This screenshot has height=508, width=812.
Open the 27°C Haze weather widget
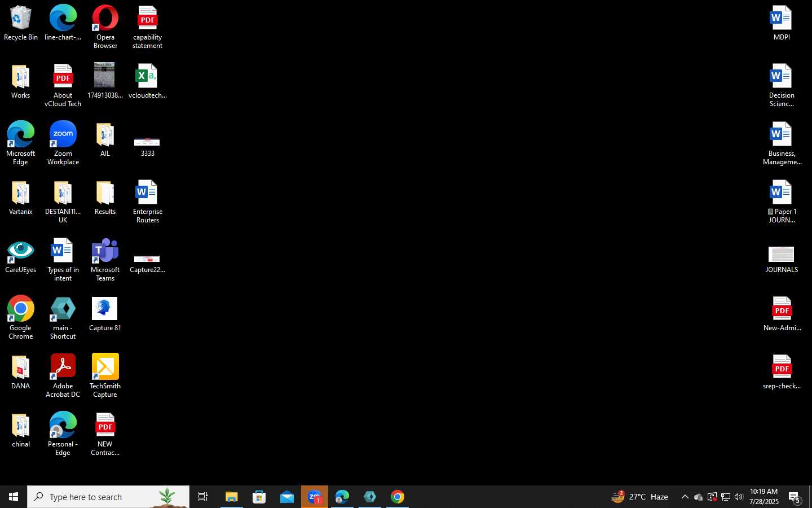pos(640,497)
